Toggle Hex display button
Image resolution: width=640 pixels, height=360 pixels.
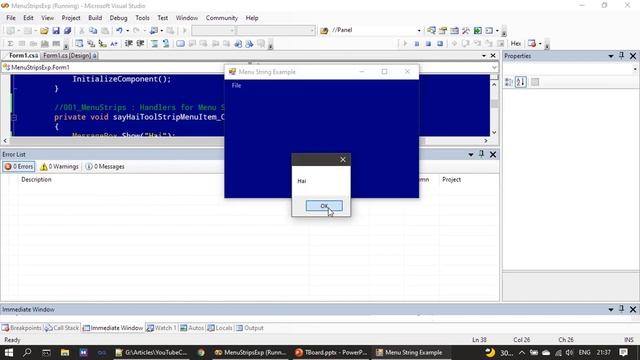[516, 44]
